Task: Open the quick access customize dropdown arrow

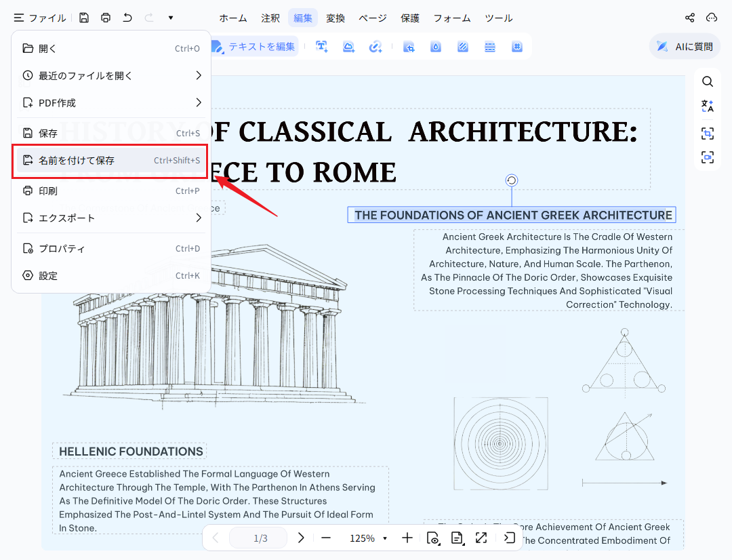Action: point(171,18)
